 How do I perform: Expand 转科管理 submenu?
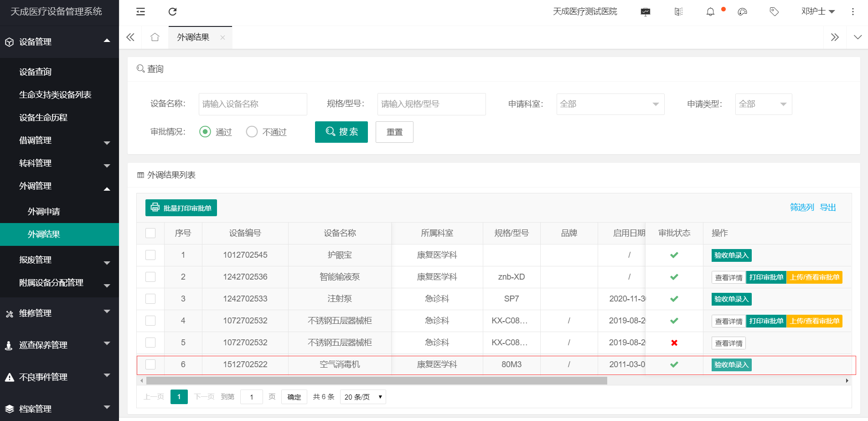tap(59, 163)
